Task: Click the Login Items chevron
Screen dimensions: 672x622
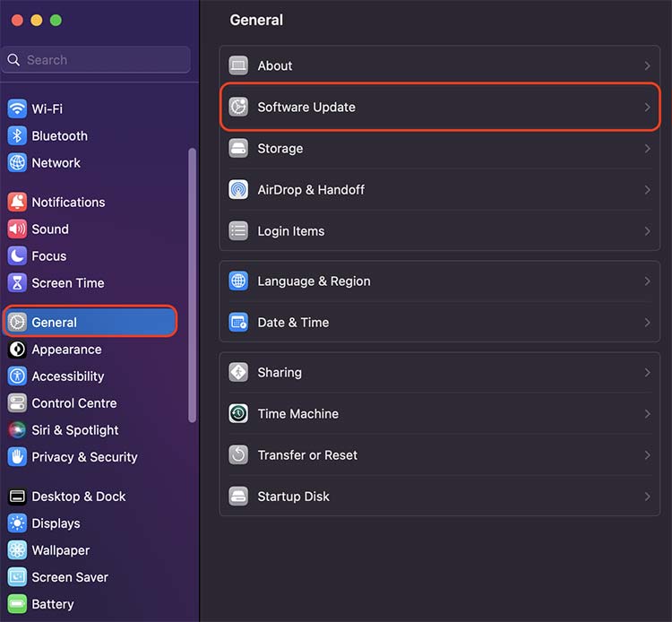Action: 647,231
